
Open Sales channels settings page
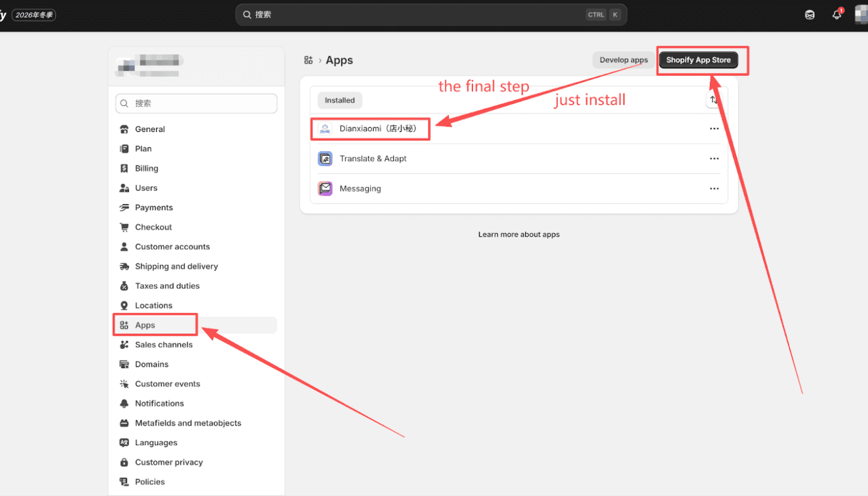click(164, 345)
